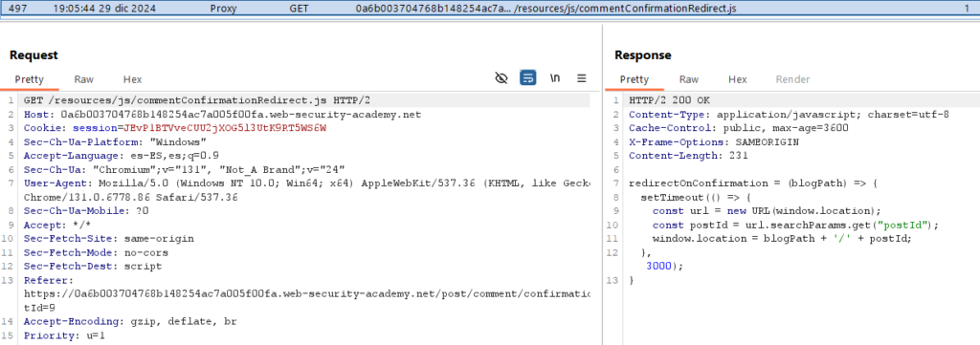Click the Accept-Language header line

122,156
